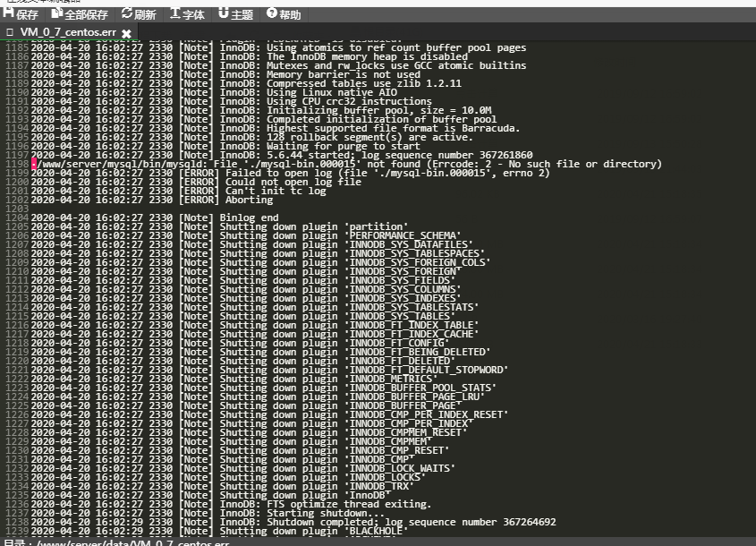Image resolution: width=756 pixels, height=546 pixels.
Task: Click the 'INNODB_TRX' plugin line
Action: point(222,486)
